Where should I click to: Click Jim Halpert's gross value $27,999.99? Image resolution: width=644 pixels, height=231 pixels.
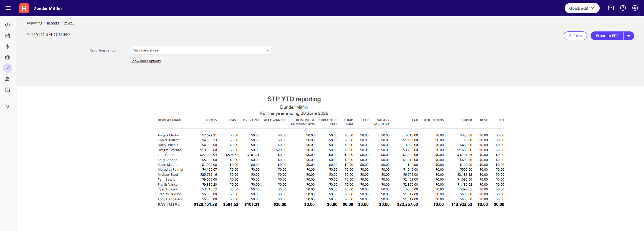point(209,155)
